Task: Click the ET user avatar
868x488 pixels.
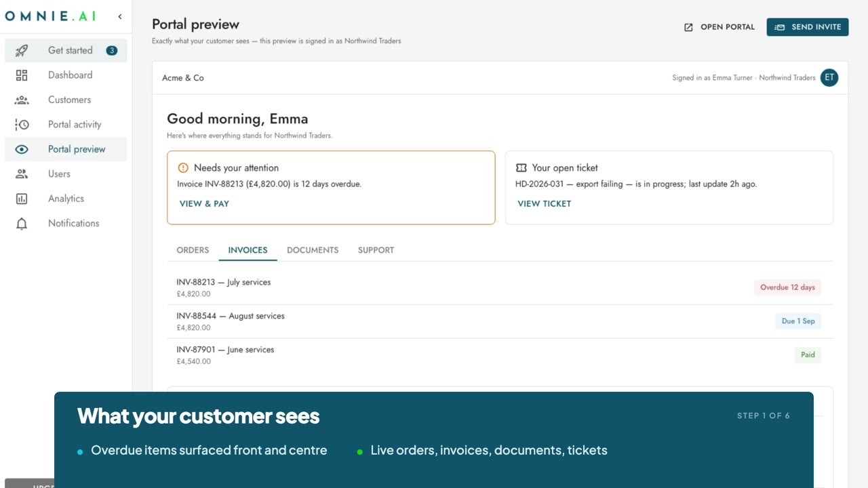Action: coord(829,78)
